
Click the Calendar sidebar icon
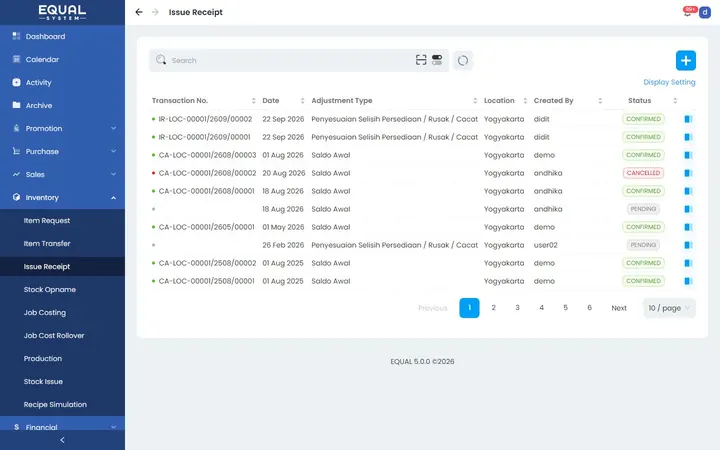[x=16, y=59]
